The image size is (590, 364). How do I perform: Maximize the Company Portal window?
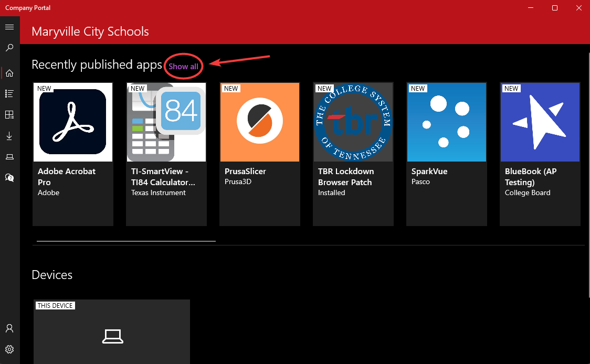tap(555, 8)
